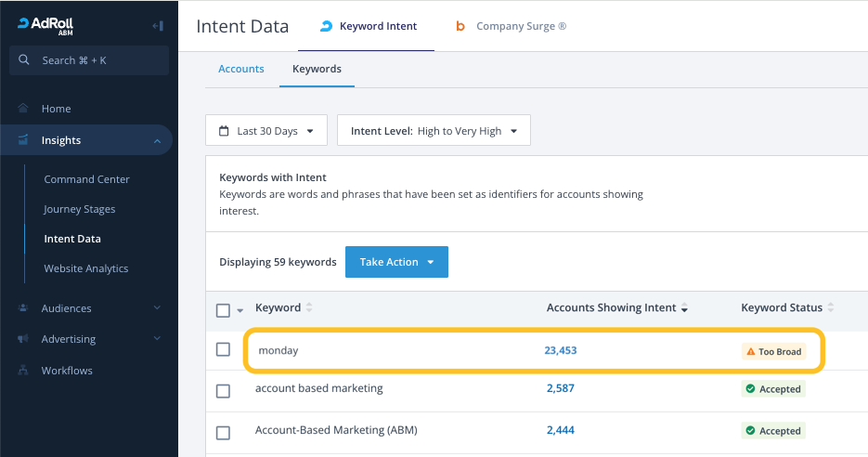Expand the Take Action dropdown button

(x=396, y=262)
